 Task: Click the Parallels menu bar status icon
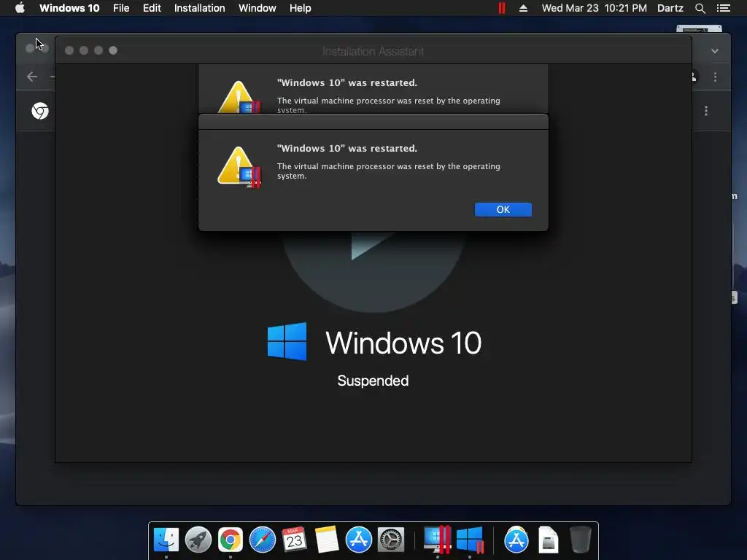tap(502, 8)
